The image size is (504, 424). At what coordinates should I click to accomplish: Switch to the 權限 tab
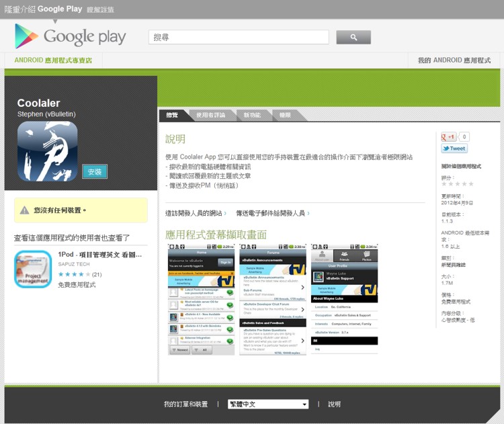pos(285,115)
